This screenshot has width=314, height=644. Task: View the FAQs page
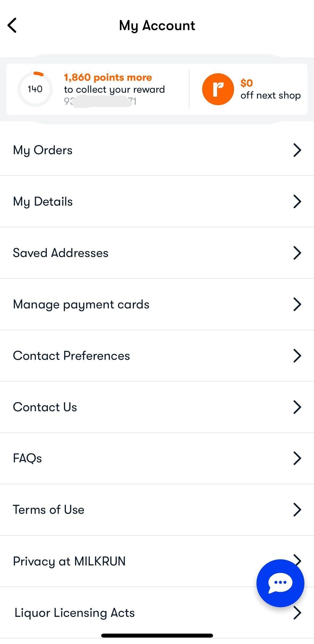pos(27,458)
